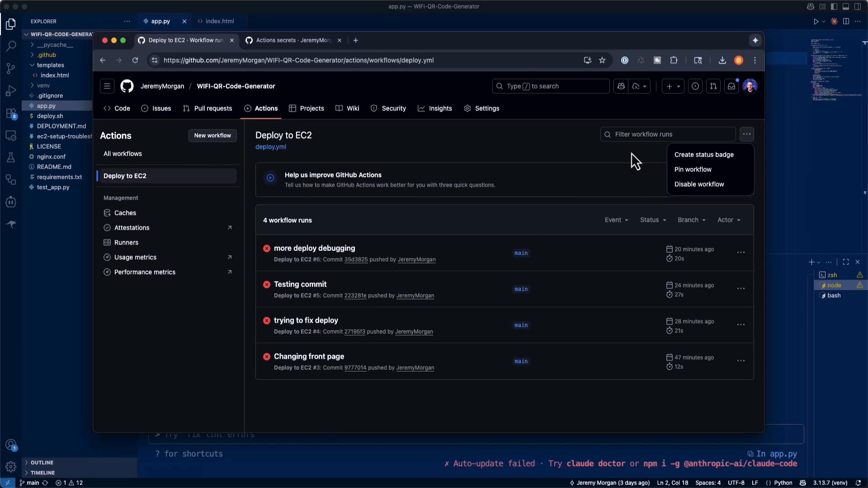
Task: Click the 'New workflow' button
Action: click(212, 136)
